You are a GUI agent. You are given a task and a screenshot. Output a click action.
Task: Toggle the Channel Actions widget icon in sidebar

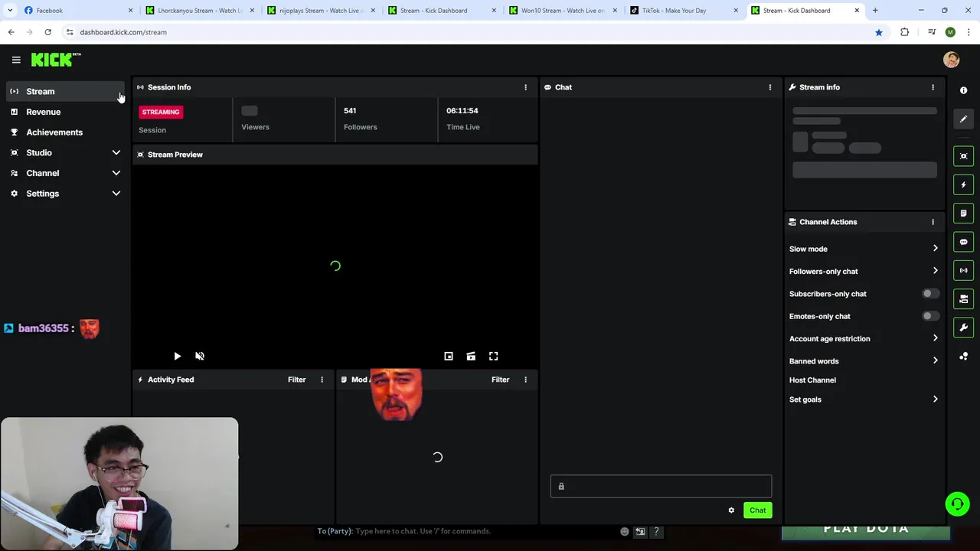pos(963,298)
